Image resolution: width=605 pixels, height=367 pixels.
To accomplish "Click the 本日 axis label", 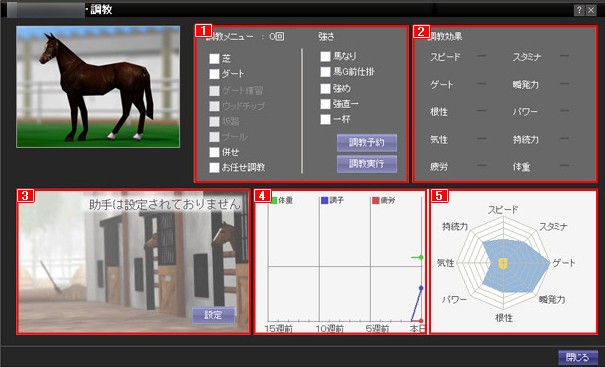I will (x=417, y=329).
